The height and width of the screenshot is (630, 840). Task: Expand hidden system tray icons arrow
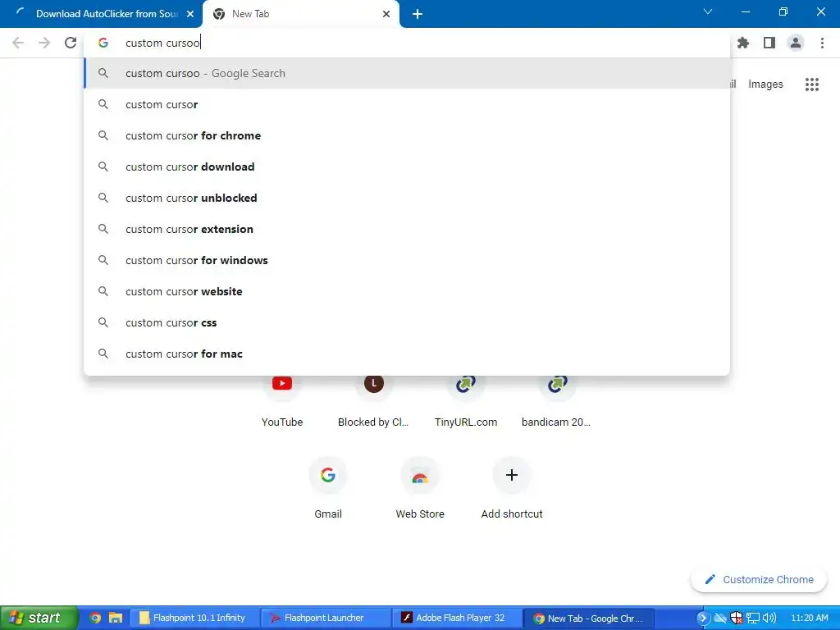tap(702, 618)
